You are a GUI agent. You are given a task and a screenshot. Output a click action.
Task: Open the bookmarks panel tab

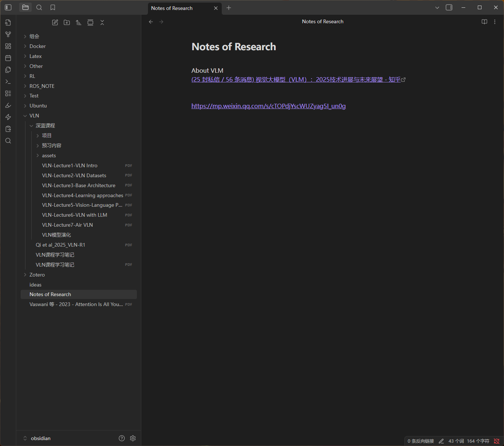(53, 7)
